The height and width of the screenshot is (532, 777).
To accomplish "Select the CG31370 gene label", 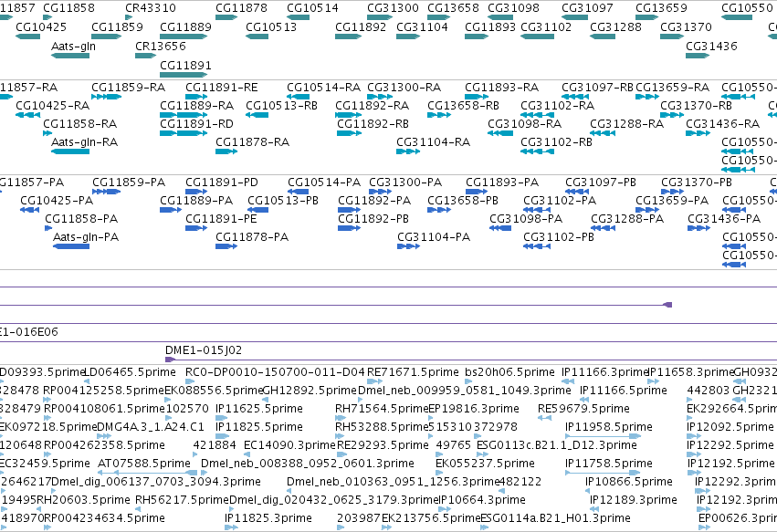I will pos(687,26).
